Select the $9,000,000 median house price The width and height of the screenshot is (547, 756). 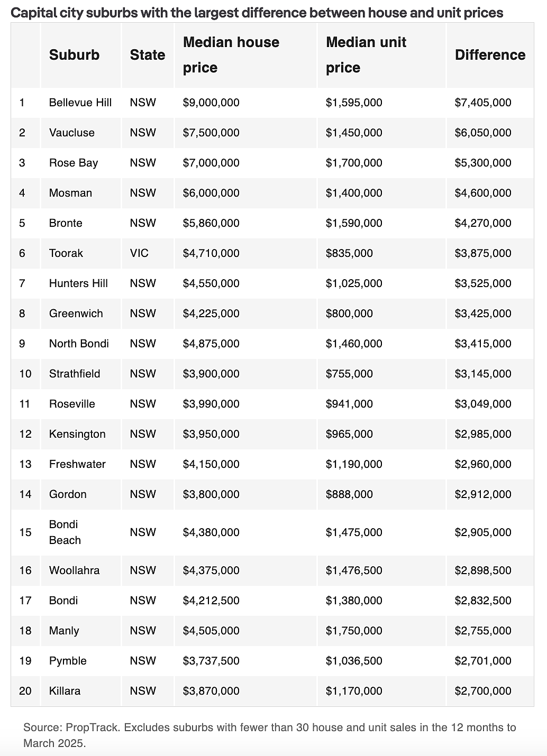(x=211, y=103)
